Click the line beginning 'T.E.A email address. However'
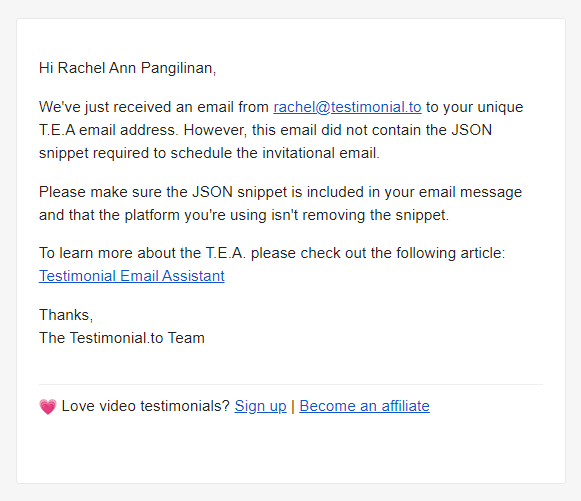 point(265,130)
